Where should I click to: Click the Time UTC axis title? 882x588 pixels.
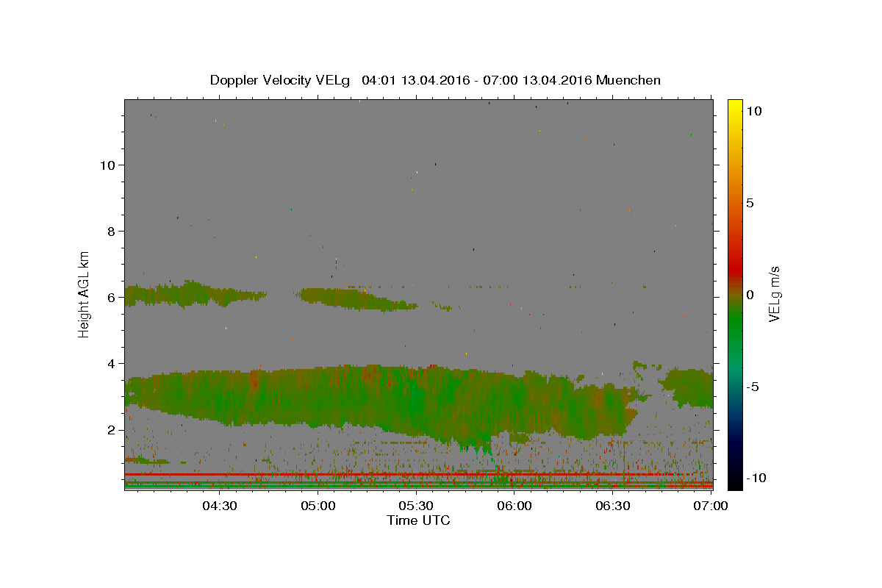click(418, 520)
